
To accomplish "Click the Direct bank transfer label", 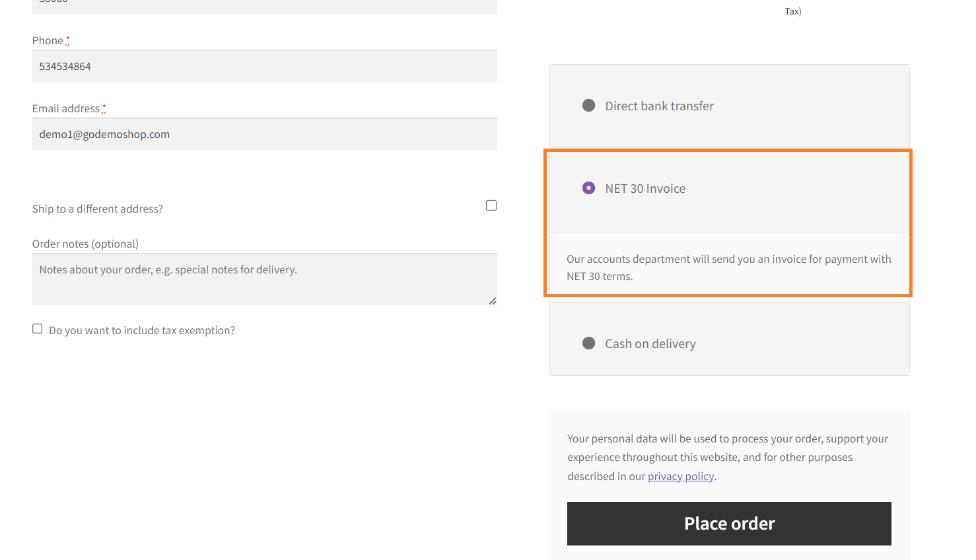I will click(x=659, y=106).
